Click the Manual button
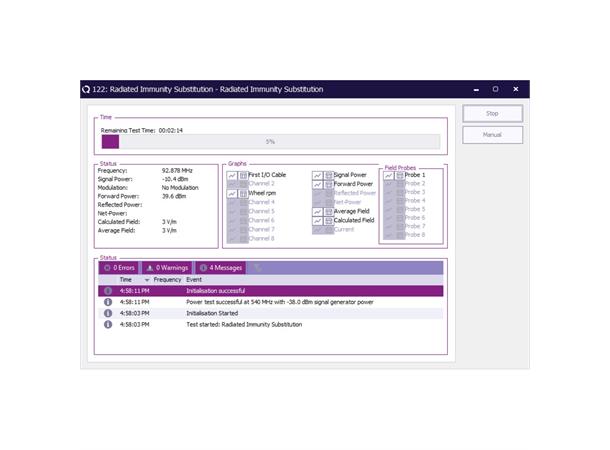610x450 pixels. click(492, 135)
